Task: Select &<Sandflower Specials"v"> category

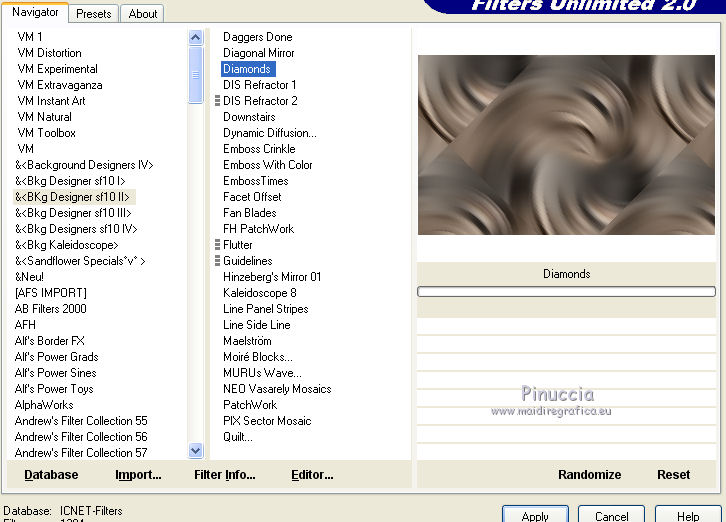Action: (80, 261)
